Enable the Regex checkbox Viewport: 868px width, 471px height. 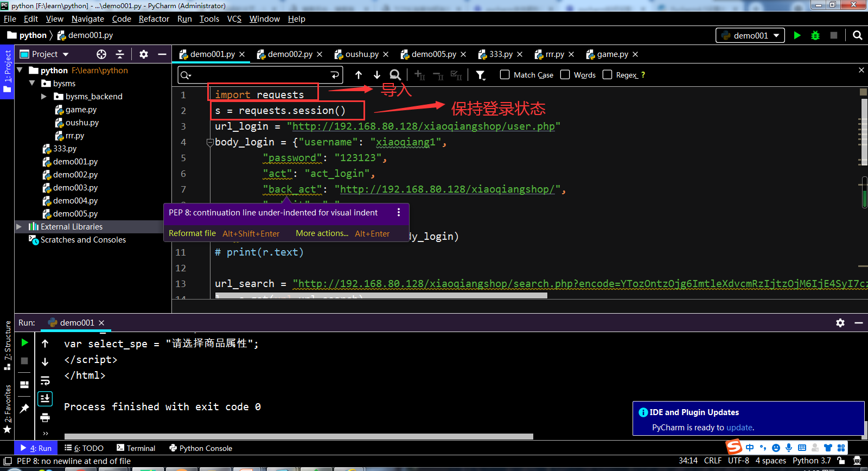(607, 75)
